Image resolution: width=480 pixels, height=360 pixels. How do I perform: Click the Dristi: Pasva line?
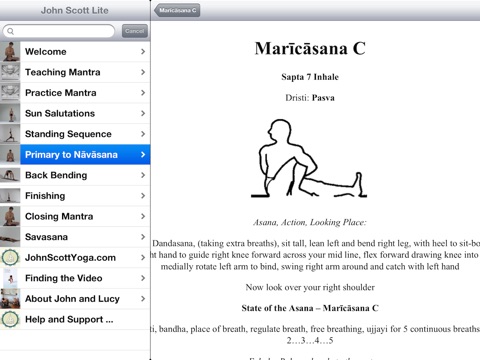310,98
